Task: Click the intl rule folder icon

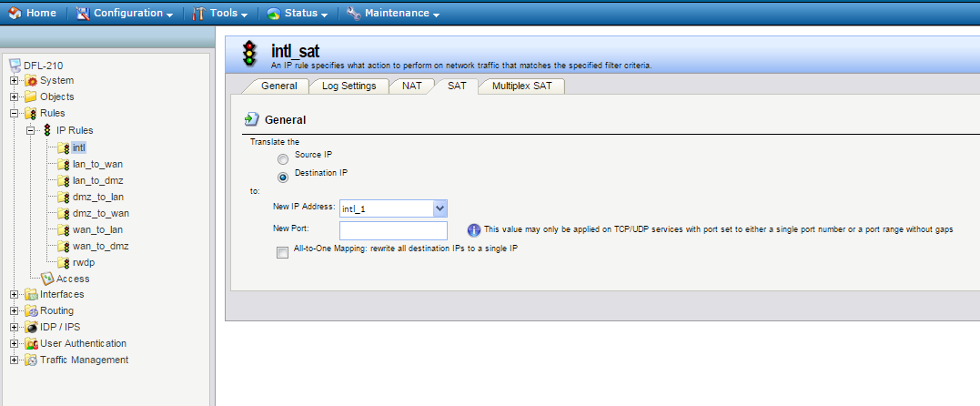Action: [63, 147]
